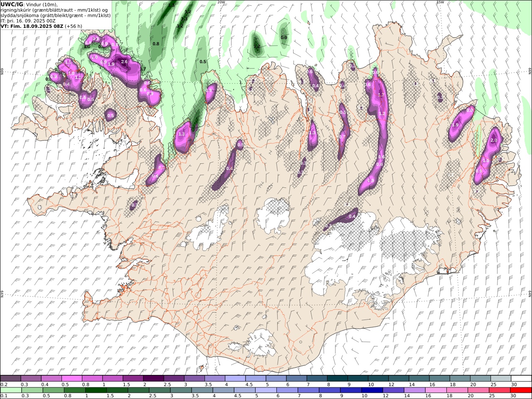
Task: Click the title text 'UWC/IG: Vindur (10m),'
Action: coord(29,4)
